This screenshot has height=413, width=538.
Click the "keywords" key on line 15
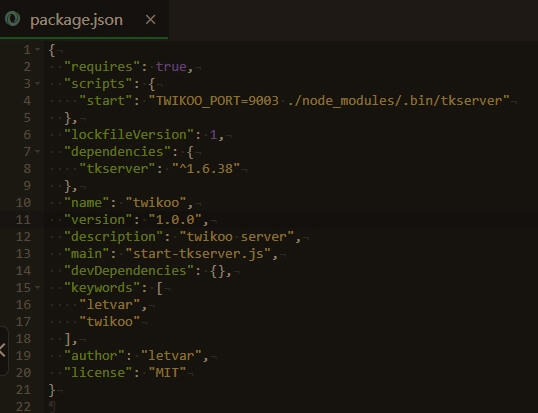coord(102,287)
